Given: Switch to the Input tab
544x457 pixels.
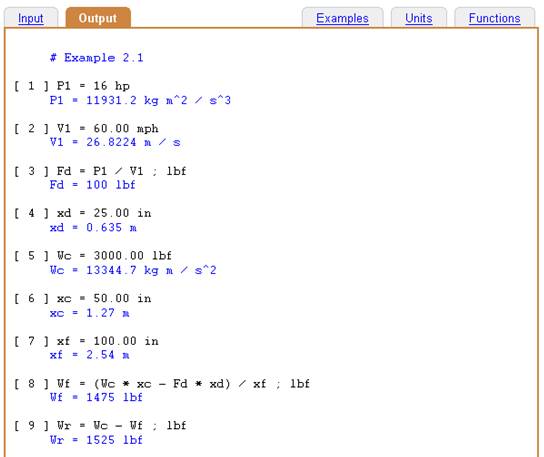Looking at the screenshot, I should (x=31, y=18).
